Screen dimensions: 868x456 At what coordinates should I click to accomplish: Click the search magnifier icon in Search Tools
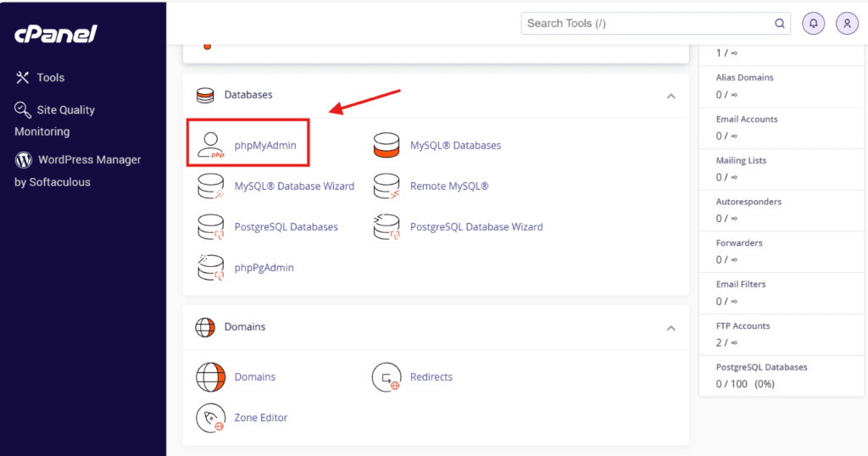780,23
